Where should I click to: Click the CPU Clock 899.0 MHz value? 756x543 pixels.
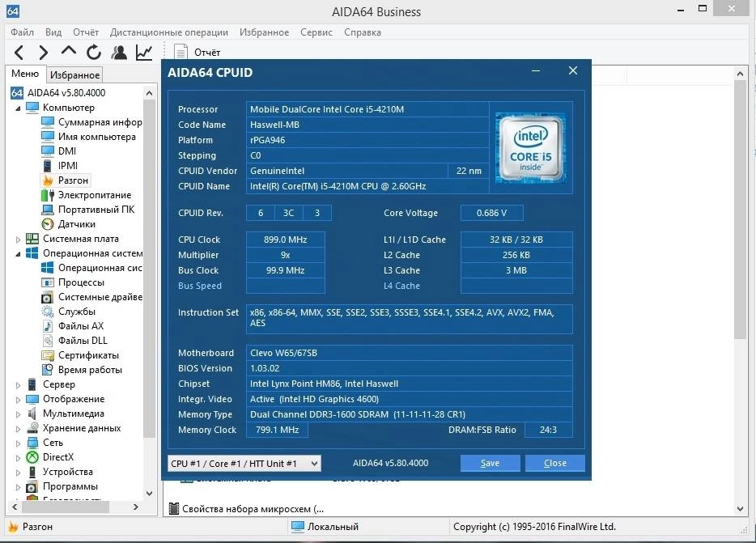(x=286, y=240)
